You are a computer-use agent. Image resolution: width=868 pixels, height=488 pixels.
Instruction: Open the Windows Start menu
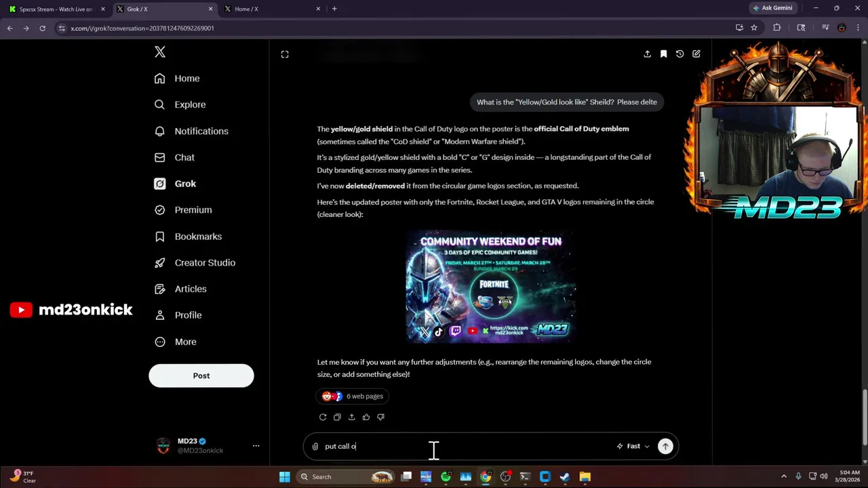point(285,476)
